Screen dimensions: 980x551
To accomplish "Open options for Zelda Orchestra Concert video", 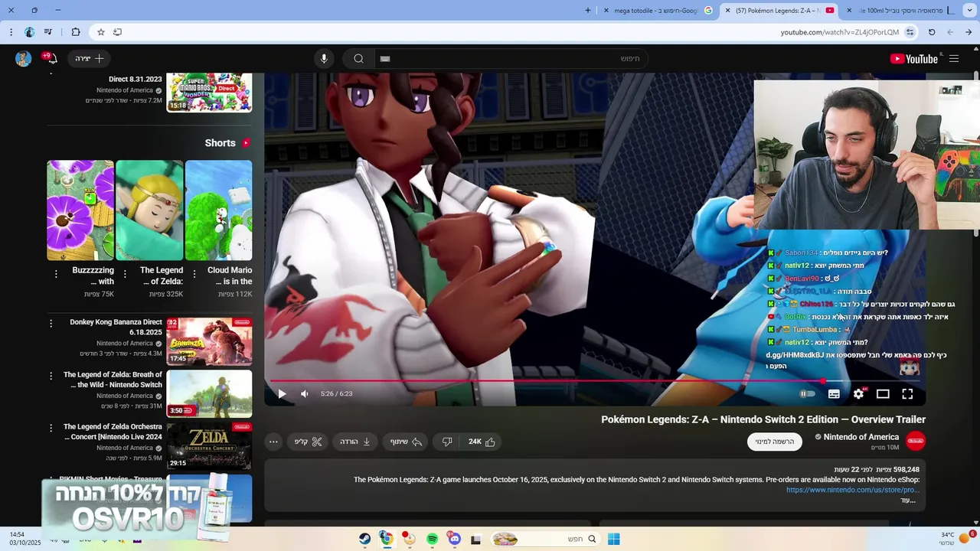I will [x=51, y=428].
